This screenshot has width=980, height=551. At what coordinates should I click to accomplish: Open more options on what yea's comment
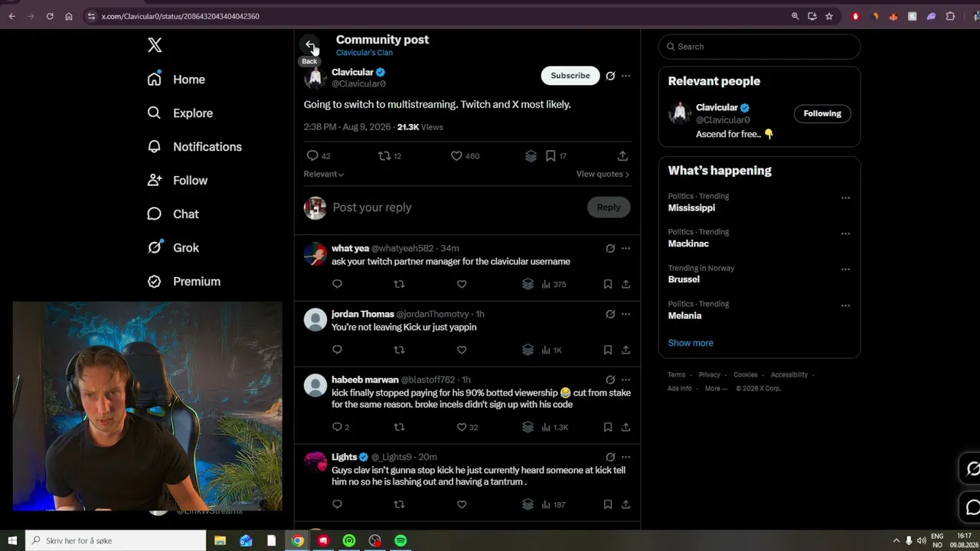[x=626, y=248]
